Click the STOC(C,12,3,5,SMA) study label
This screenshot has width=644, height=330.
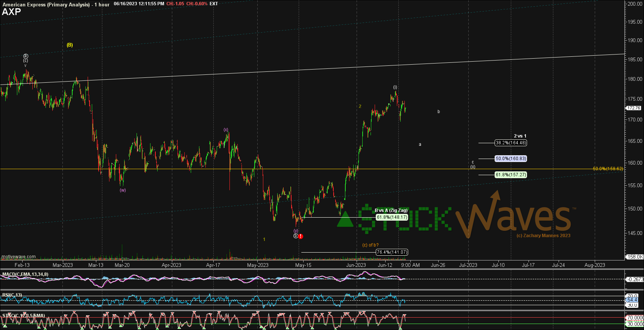(x=24, y=316)
